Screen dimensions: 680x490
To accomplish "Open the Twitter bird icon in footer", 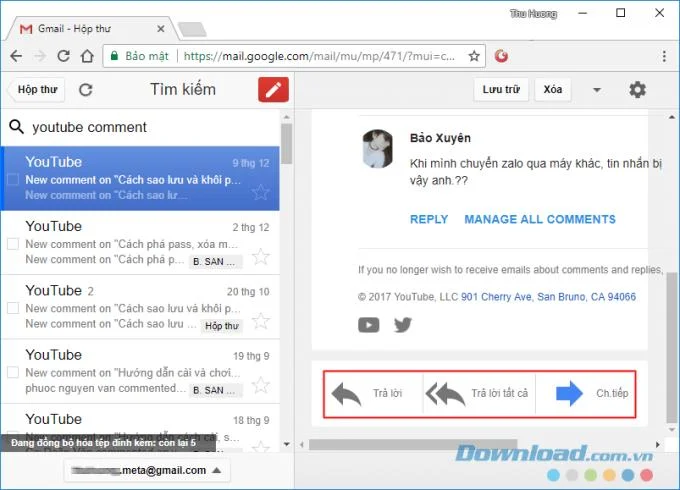I will 403,325.
